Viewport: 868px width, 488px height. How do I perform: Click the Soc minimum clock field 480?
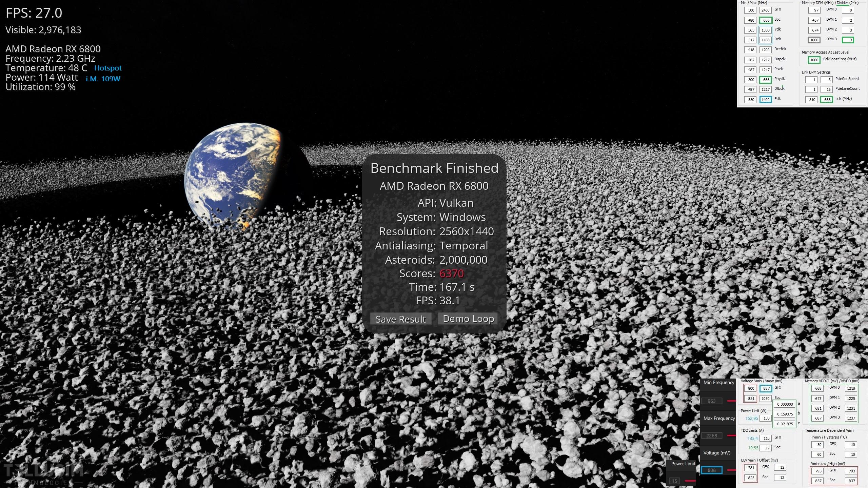[750, 20]
